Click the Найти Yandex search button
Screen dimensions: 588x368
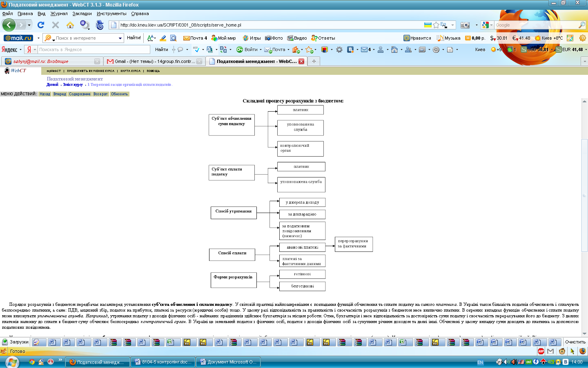(x=162, y=49)
